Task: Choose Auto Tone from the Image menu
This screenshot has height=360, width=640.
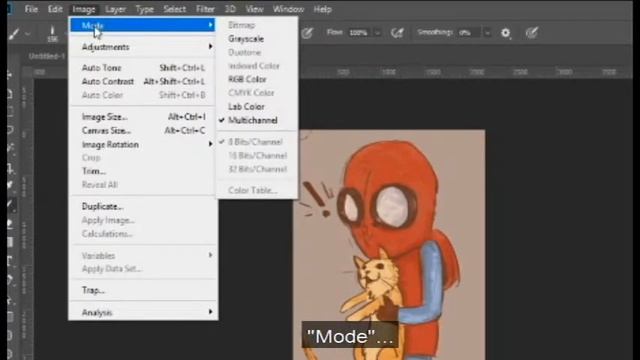Action: (142, 68)
